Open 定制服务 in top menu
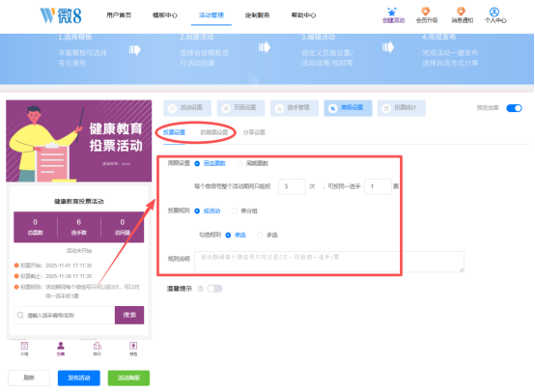 click(x=257, y=15)
